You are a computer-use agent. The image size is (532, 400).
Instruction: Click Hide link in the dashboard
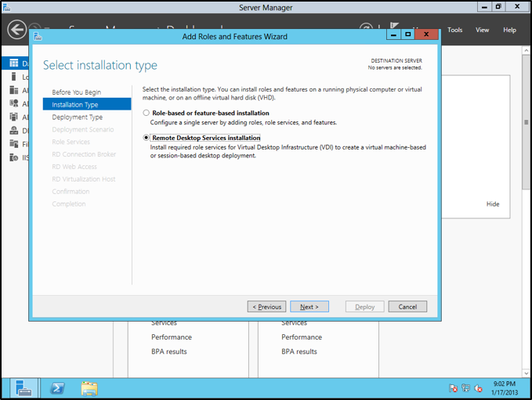(x=492, y=204)
